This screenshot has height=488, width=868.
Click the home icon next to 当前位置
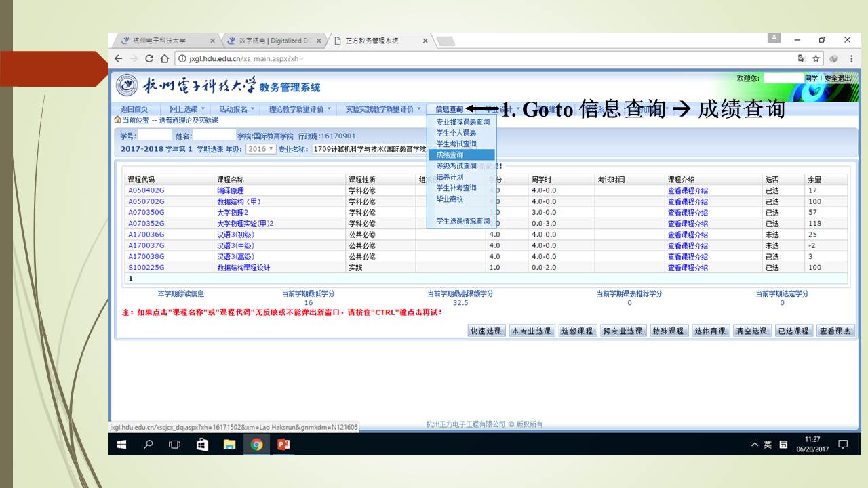(x=117, y=119)
